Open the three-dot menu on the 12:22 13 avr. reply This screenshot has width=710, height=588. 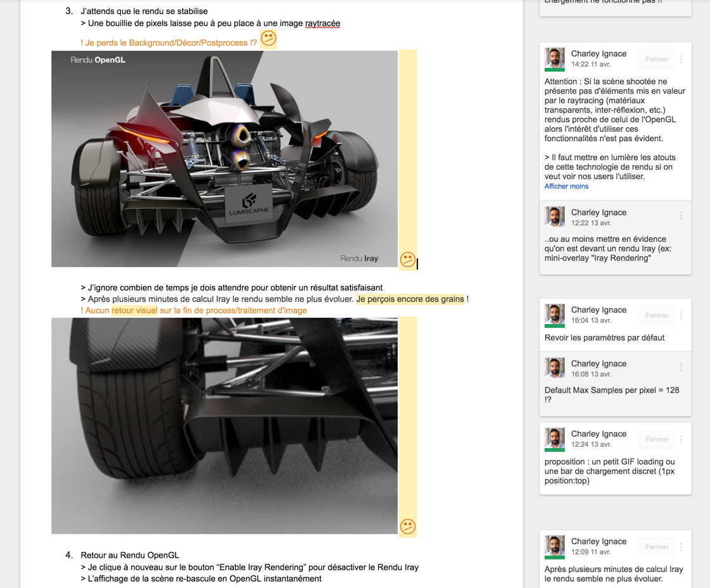(x=681, y=216)
